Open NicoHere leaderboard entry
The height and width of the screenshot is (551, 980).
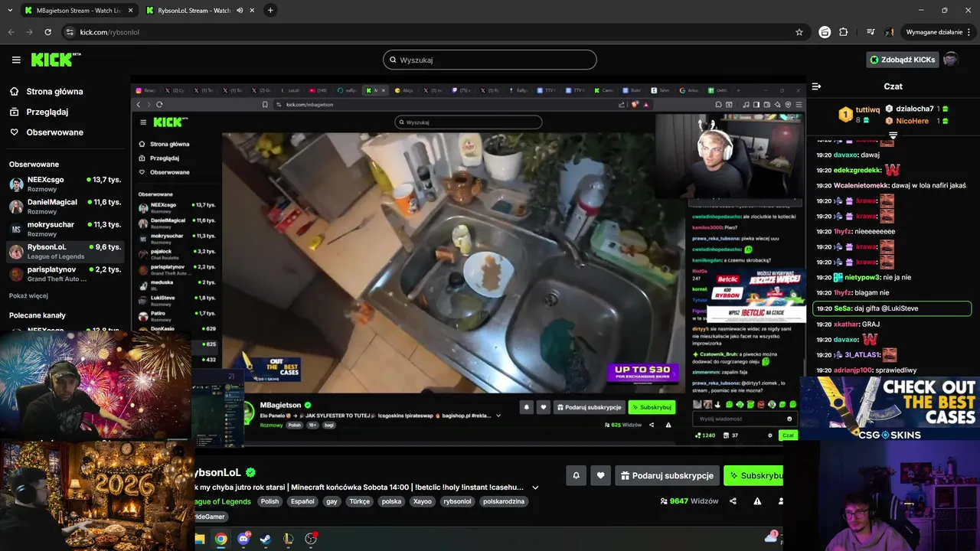(916, 121)
